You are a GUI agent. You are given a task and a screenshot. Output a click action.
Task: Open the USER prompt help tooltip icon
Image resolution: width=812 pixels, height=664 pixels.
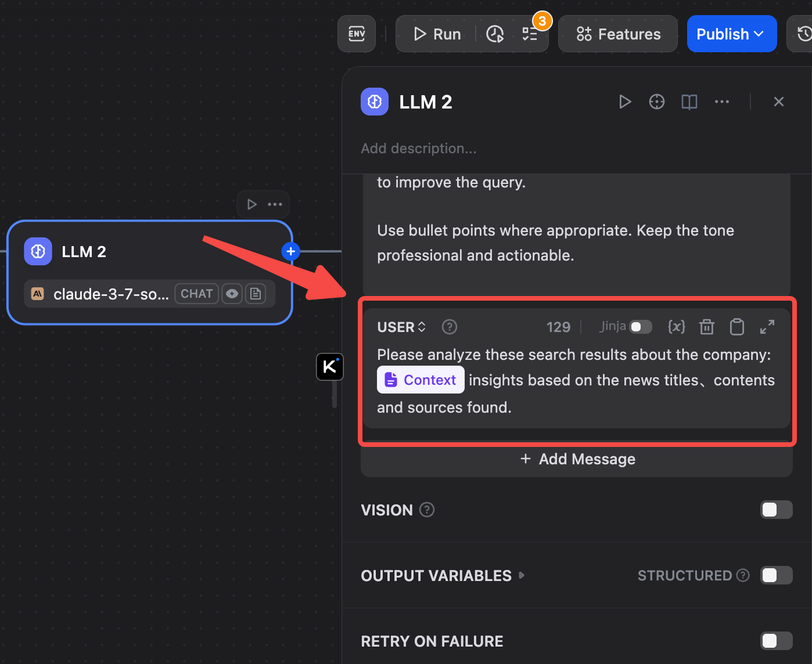(x=450, y=327)
